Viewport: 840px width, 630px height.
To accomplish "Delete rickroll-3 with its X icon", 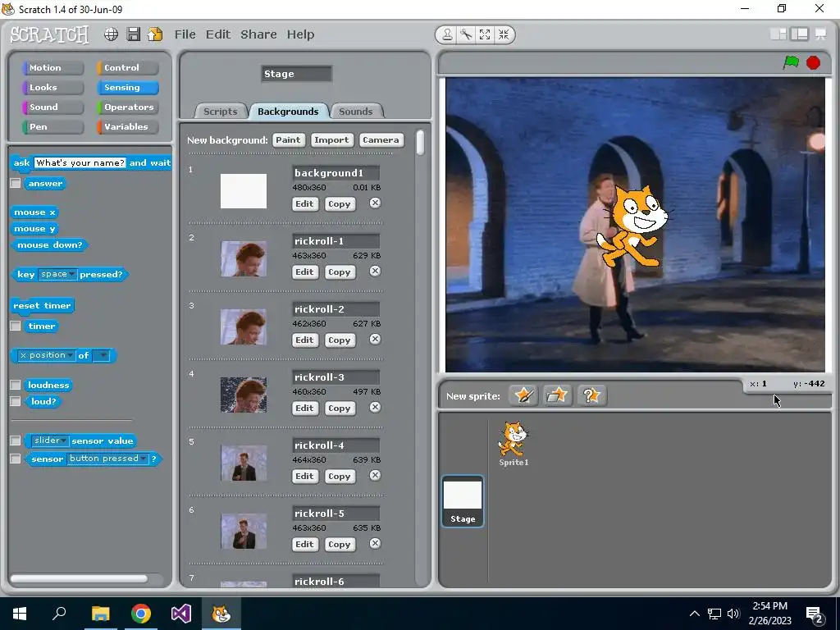I will click(x=375, y=407).
